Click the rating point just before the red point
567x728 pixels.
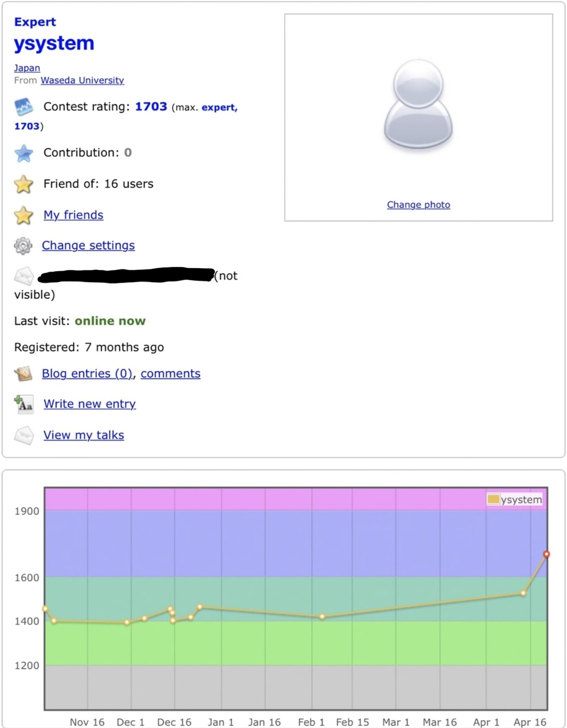pyautogui.click(x=523, y=593)
